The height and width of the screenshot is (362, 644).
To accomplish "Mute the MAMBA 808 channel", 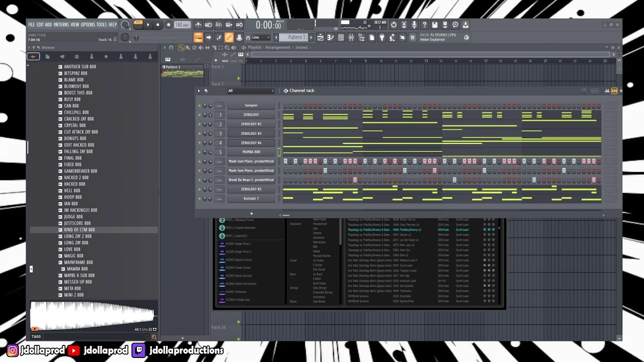I will pos(199,152).
